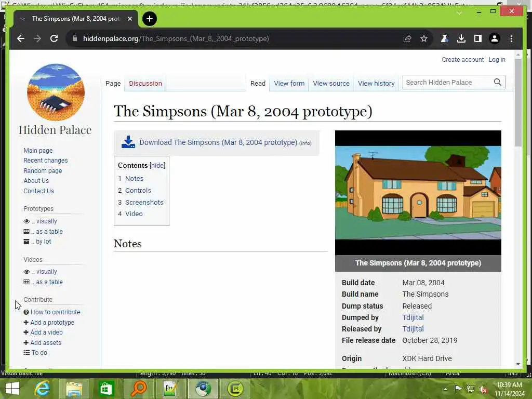This screenshot has height=399, width=532.
Task: Click the share page icon in address bar
Action: (407, 38)
